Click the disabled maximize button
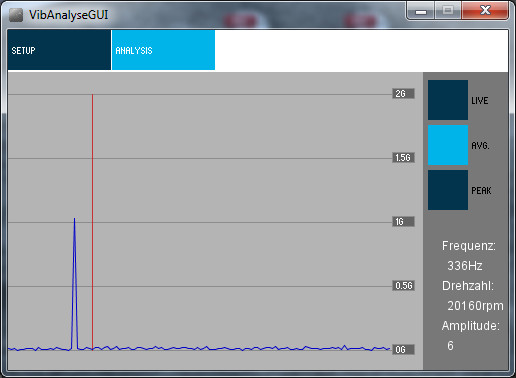The width and height of the screenshot is (516, 378). pos(448,11)
